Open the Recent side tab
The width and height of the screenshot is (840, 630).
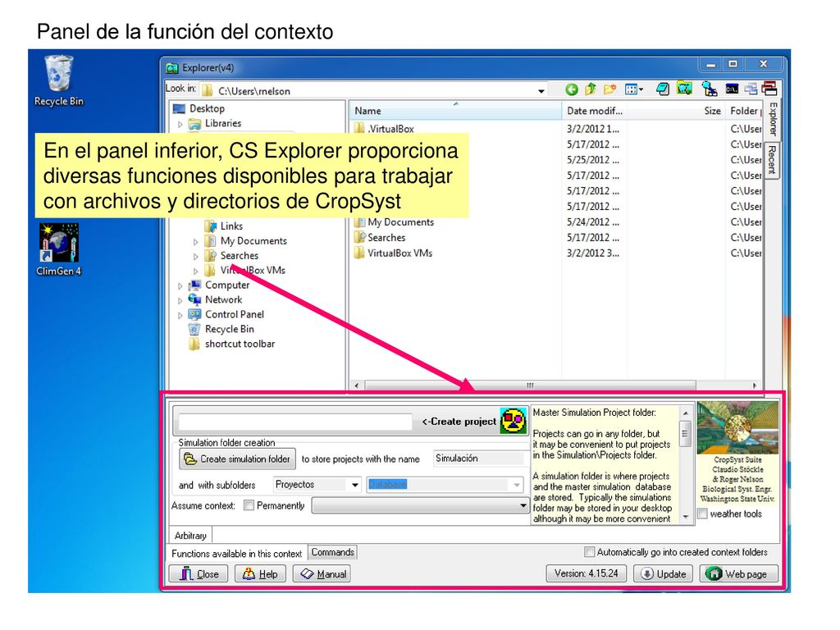(x=772, y=160)
